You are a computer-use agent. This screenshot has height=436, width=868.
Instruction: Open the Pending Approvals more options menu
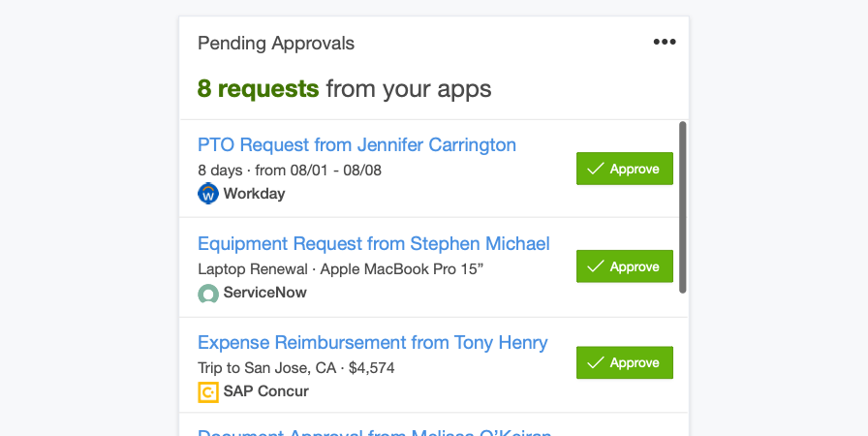[x=665, y=42]
